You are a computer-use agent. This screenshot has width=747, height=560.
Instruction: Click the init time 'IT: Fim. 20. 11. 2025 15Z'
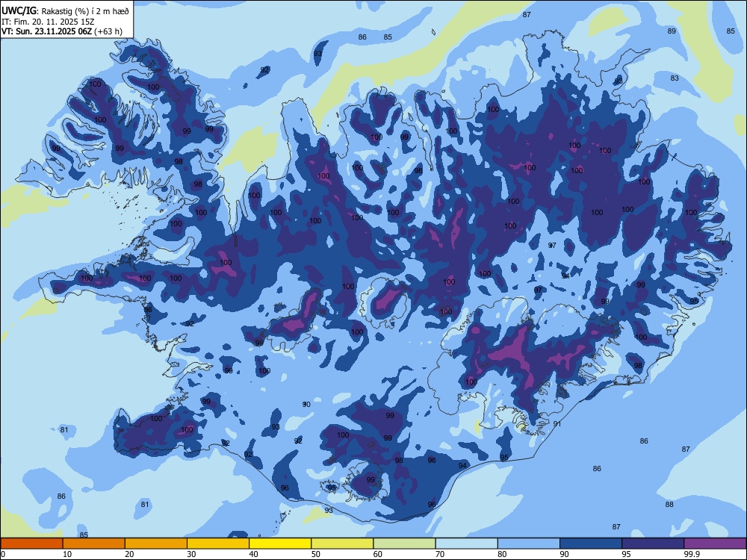pos(48,22)
